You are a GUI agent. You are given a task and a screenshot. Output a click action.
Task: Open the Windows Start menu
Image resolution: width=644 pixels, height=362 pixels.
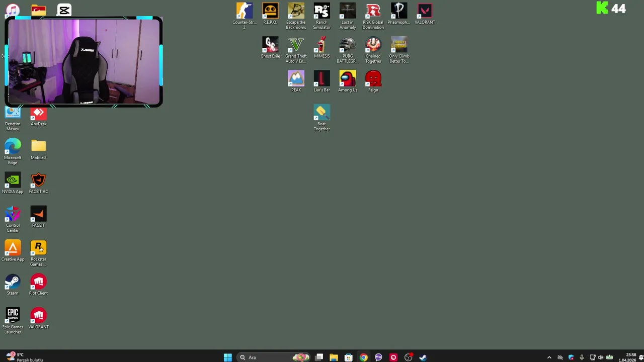(x=228, y=357)
